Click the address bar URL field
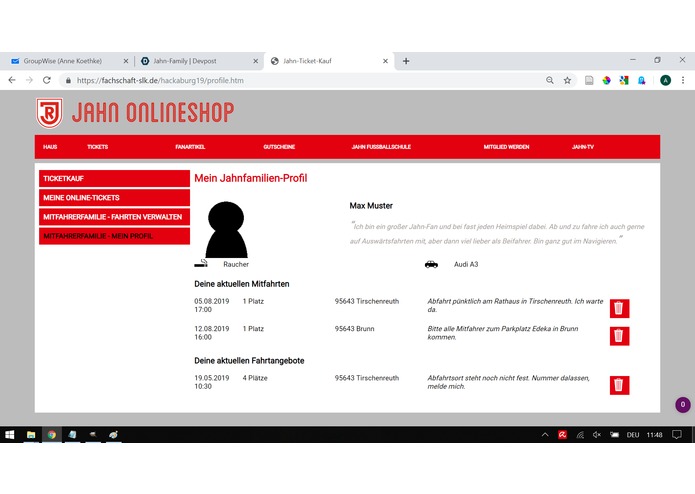This screenshot has height=494, width=695. click(301, 80)
